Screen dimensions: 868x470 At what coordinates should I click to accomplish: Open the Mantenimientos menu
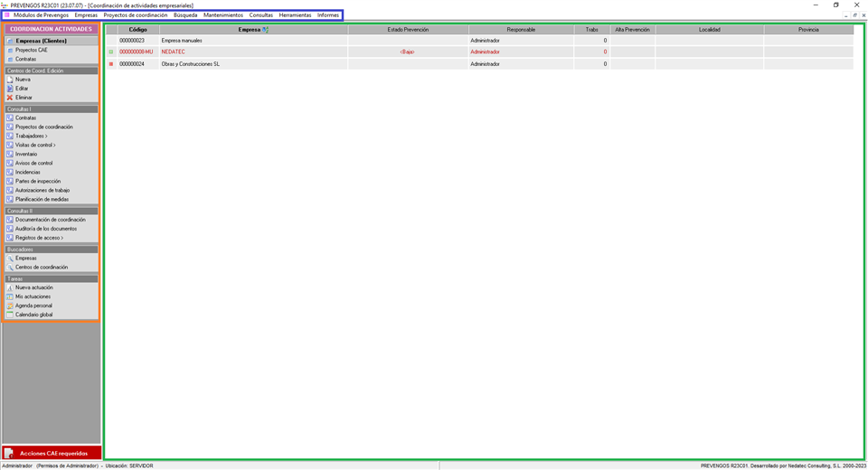[x=222, y=15]
